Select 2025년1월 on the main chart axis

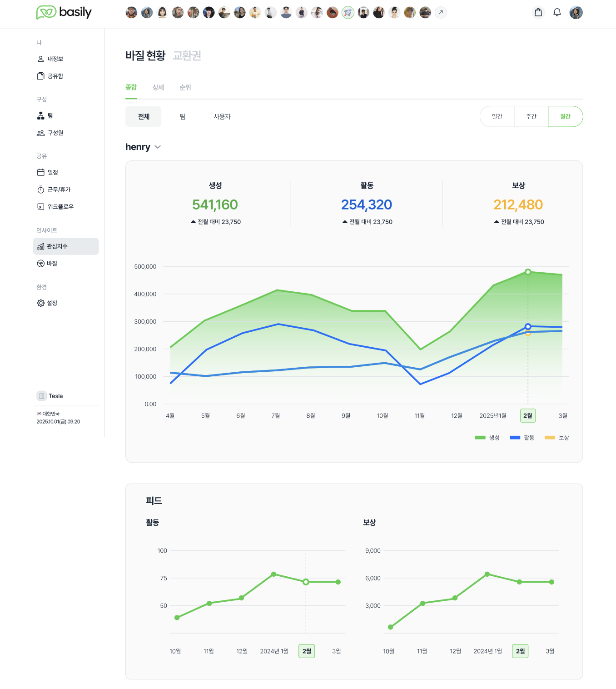coord(493,415)
